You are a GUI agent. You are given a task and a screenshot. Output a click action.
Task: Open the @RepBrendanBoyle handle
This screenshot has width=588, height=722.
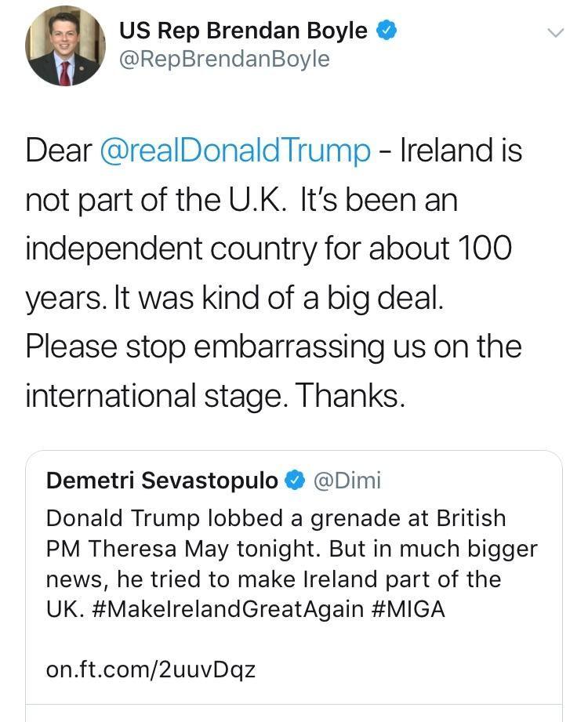click(x=224, y=60)
